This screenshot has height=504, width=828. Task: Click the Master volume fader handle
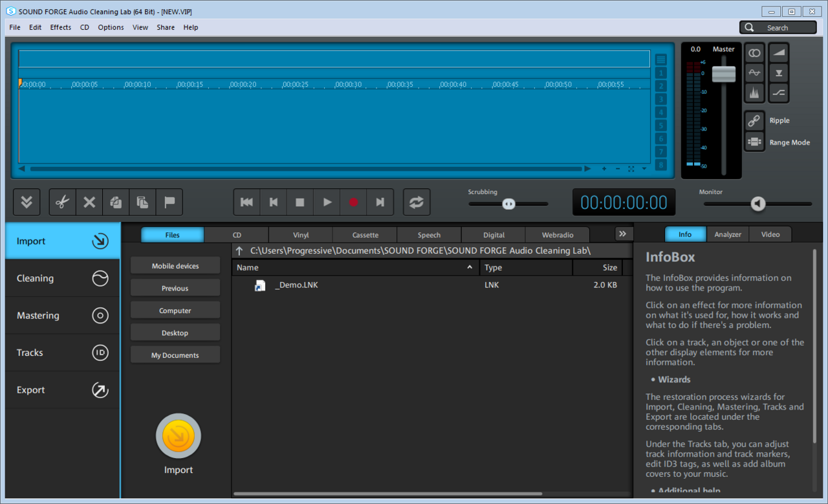[x=724, y=74]
